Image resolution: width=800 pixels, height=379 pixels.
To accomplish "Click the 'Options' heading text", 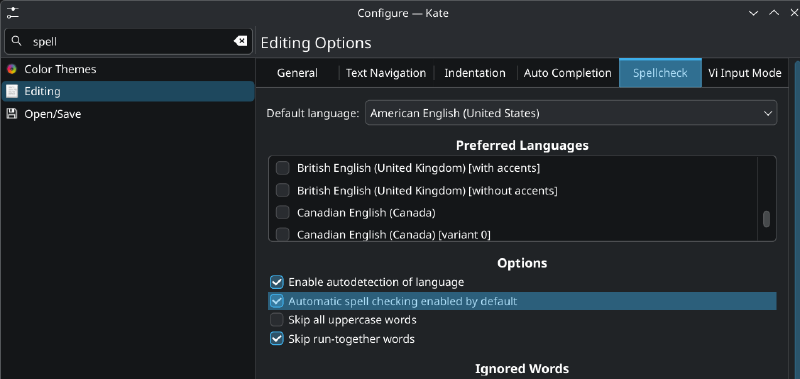I will (x=522, y=263).
